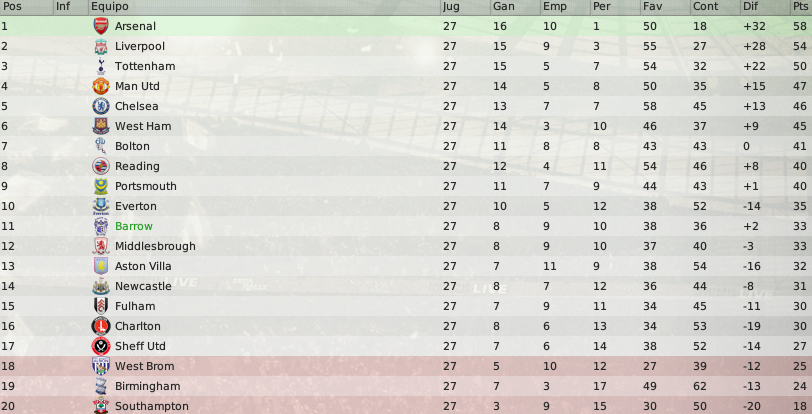Screen dimensions: 812x414
Task: Click the Arsenal club crest icon
Action: click(x=100, y=26)
